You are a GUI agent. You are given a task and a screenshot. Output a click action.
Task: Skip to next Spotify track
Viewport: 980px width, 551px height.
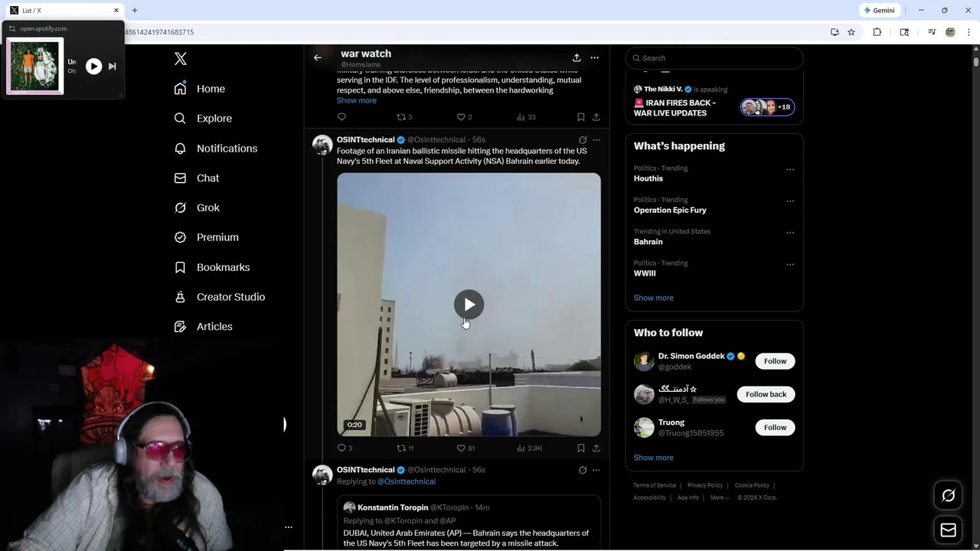(113, 67)
